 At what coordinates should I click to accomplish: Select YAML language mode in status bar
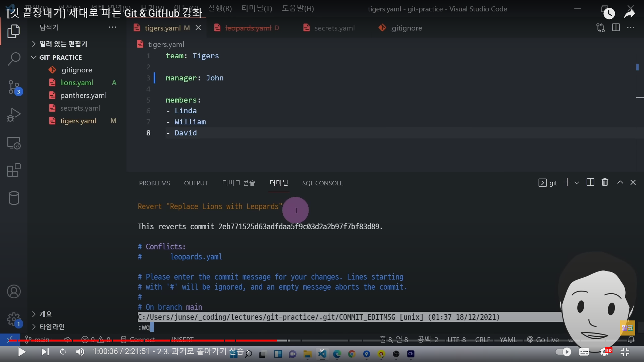tap(508, 340)
